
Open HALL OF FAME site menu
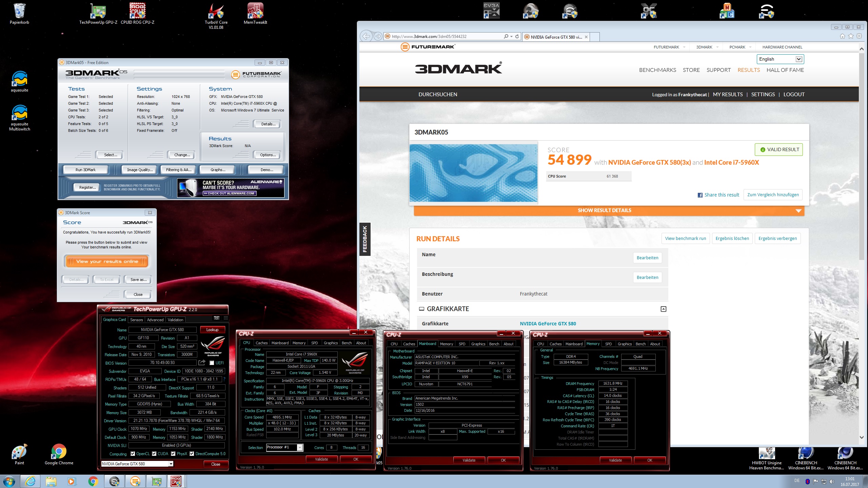(785, 70)
